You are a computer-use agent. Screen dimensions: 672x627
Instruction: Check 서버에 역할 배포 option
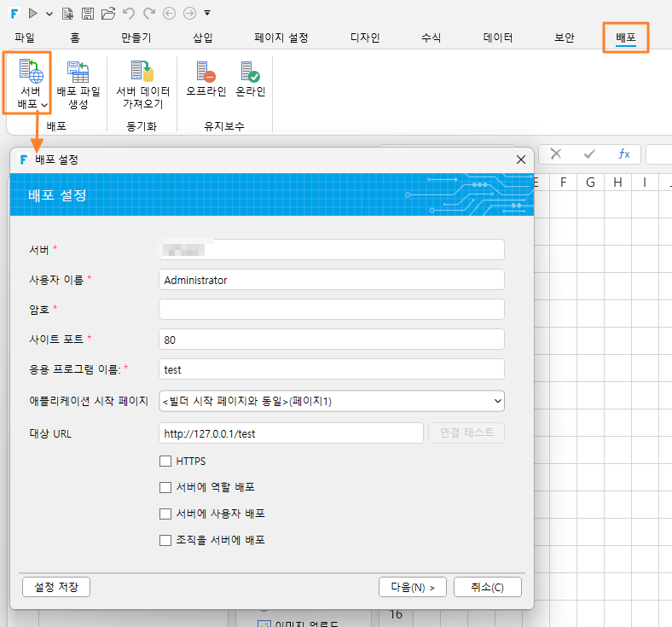point(165,487)
